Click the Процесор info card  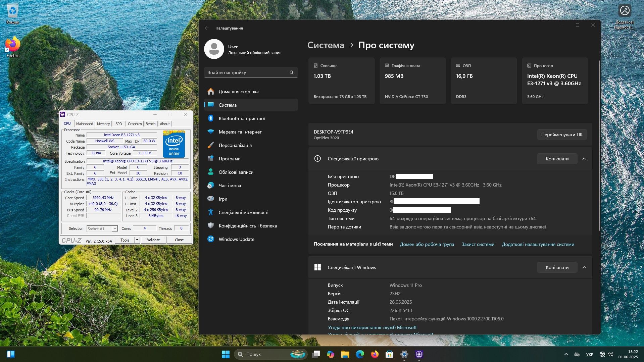pos(555,81)
